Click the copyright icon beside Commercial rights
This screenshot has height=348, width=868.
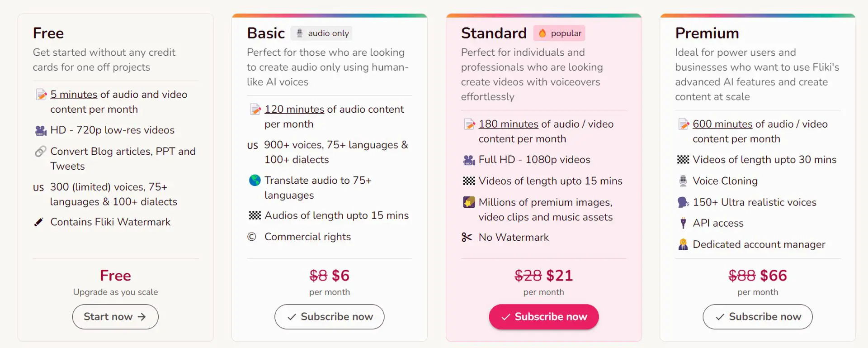click(x=252, y=237)
